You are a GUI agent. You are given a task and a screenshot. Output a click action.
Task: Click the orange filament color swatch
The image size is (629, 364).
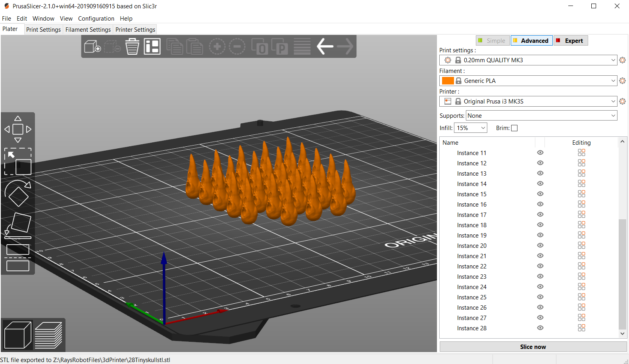click(448, 81)
